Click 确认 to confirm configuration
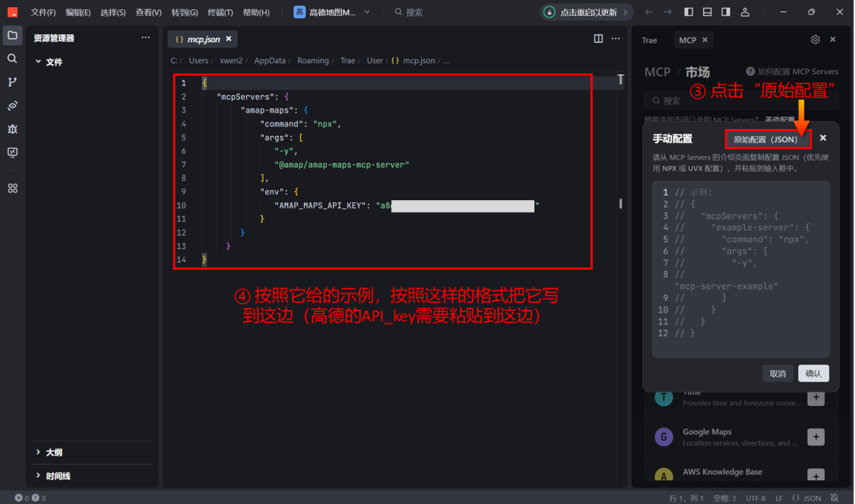855x504 pixels. [814, 373]
